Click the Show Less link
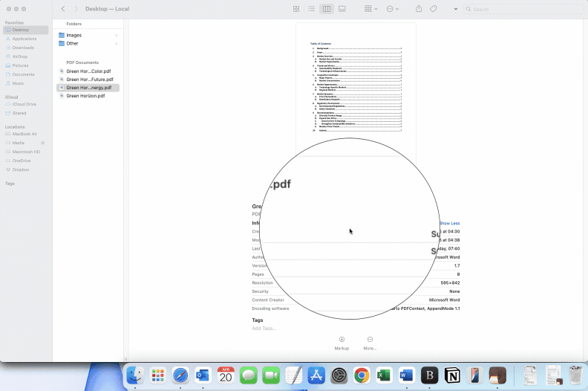The image size is (588, 391). (450, 223)
